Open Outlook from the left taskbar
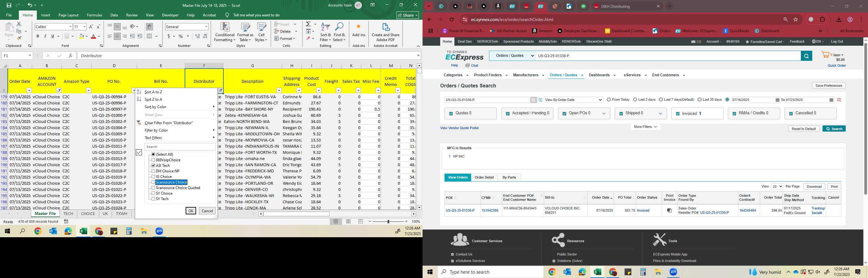 pyautogui.click(x=53, y=231)
